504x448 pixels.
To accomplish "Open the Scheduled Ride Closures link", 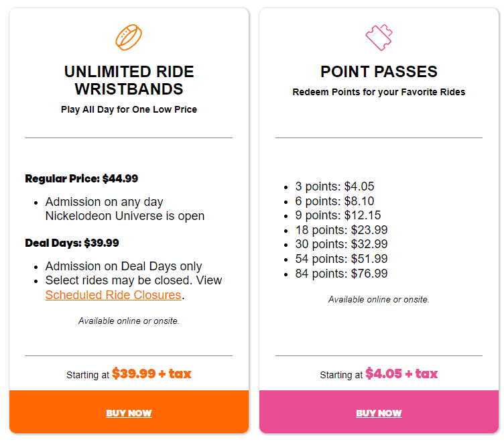I will pyautogui.click(x=113, y=295).
